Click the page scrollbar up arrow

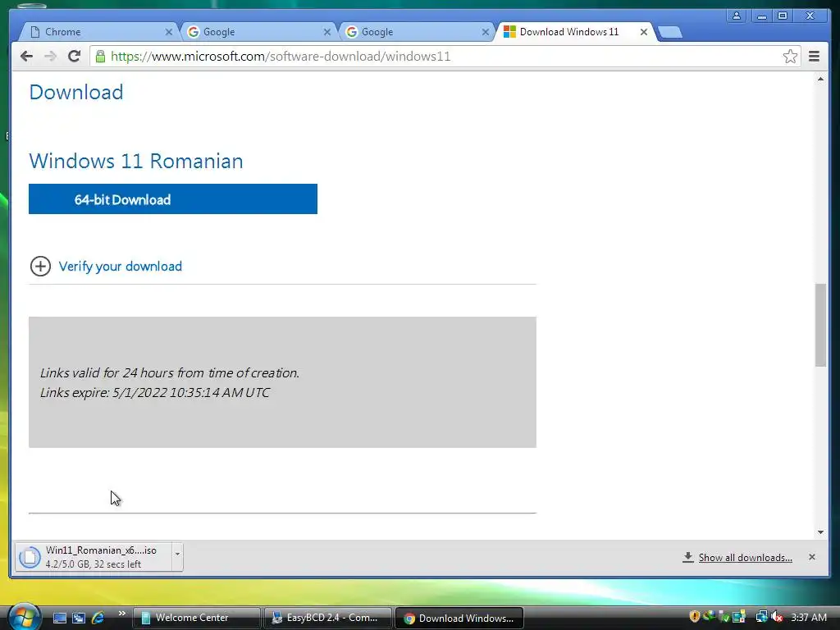click(x=820, y=80)
